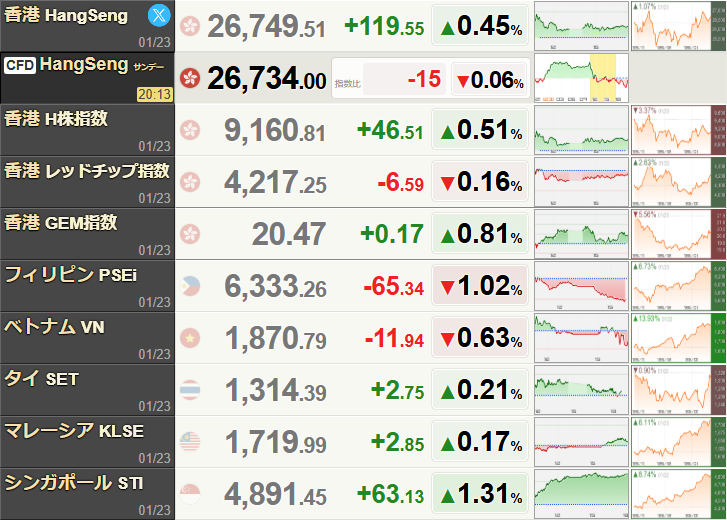Image resolution: width=727 pixels, height=520 pixels.
Task: Click the CFD badge label
Action: click(20, 65)
